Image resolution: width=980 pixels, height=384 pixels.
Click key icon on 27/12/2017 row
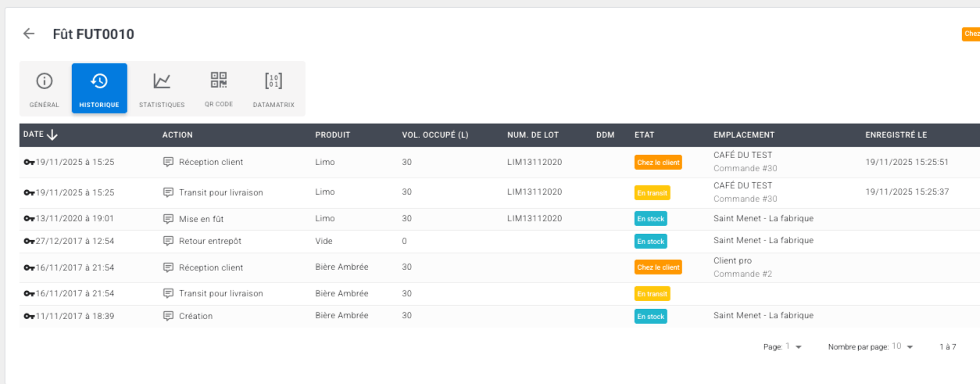(x=29, y=241)
